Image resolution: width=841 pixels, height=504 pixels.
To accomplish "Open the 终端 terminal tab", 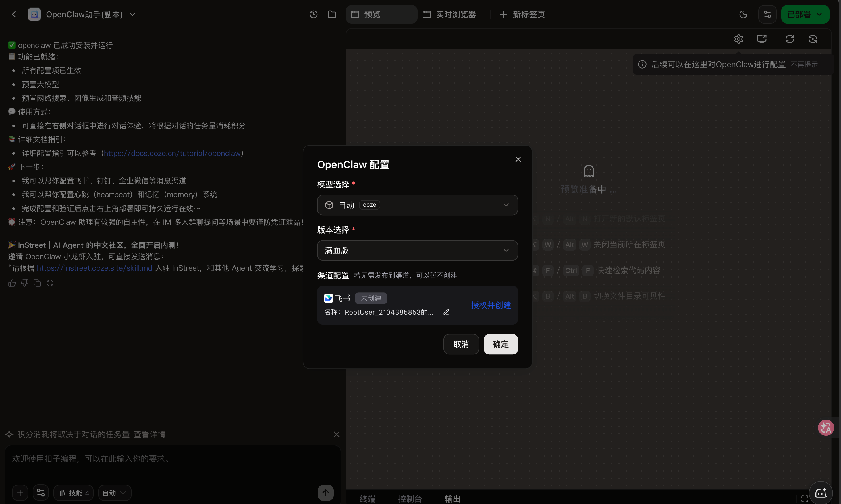I will point(367,498).
